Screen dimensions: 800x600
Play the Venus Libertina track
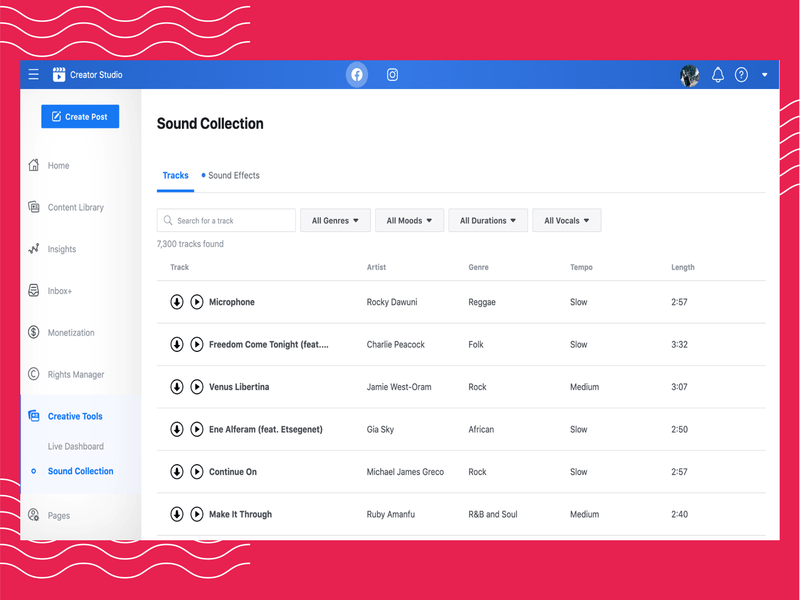(197, 387)
